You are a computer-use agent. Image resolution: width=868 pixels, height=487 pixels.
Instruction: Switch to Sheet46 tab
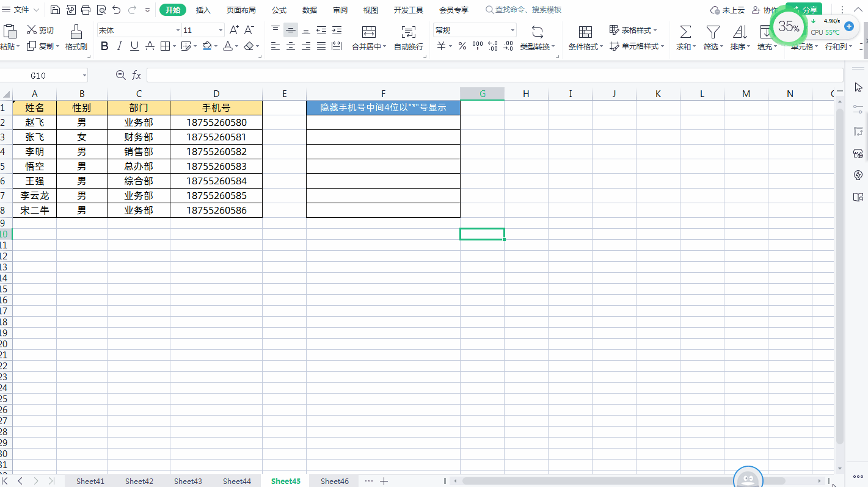(335, 481)
